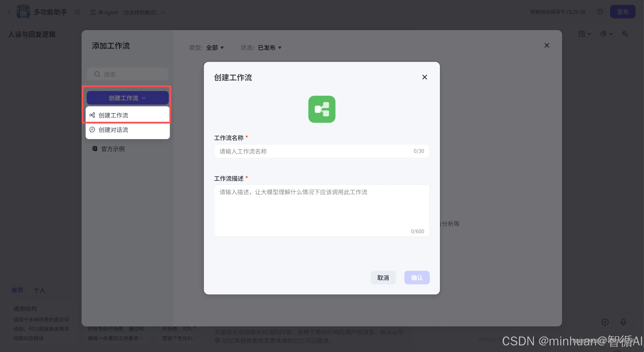Open the 单 Agent mode selector dropdown
Viewport: 644px width, 352px height.
coord(127,12)
